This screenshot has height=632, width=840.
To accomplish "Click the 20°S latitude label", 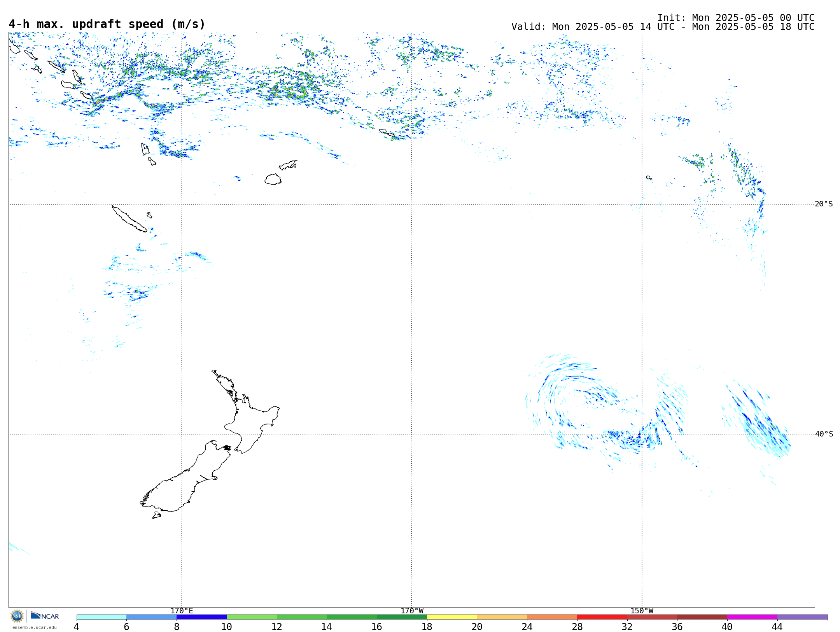I will [824, 204].
